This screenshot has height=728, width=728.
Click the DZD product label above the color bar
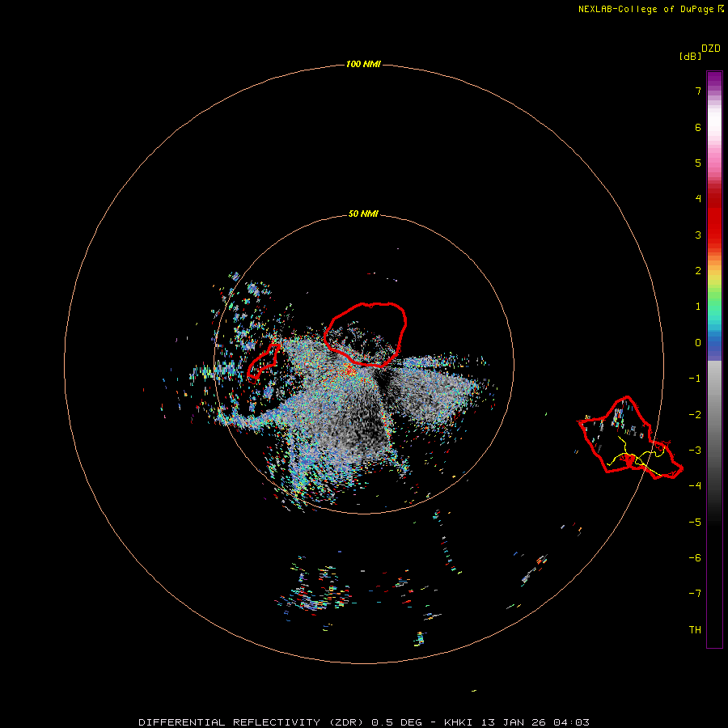click(x=711, y=49)
